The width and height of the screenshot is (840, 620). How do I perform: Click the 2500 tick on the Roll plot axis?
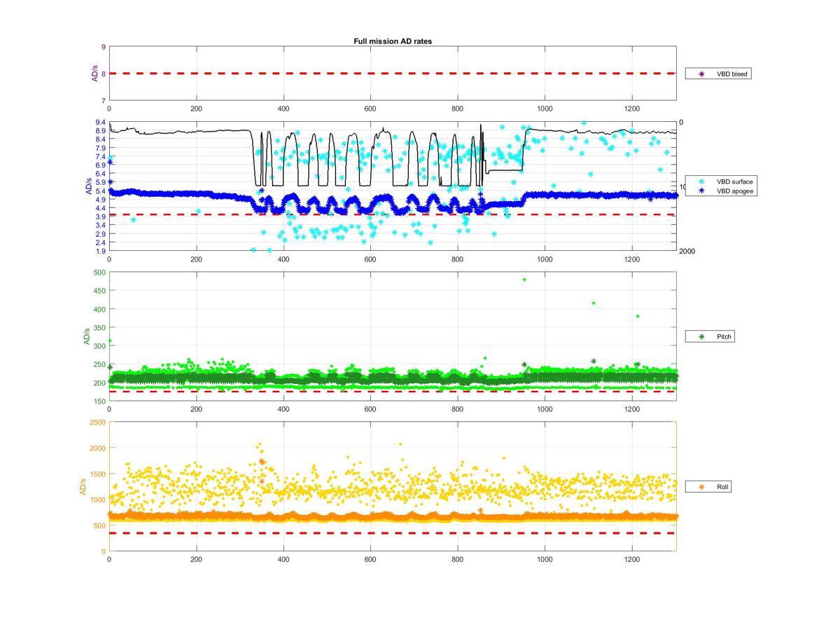(x=98, y=422)
